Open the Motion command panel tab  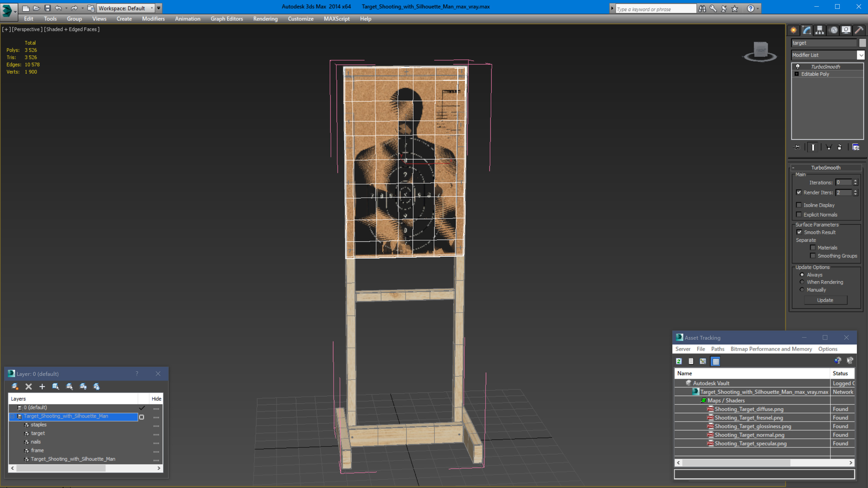834,30
